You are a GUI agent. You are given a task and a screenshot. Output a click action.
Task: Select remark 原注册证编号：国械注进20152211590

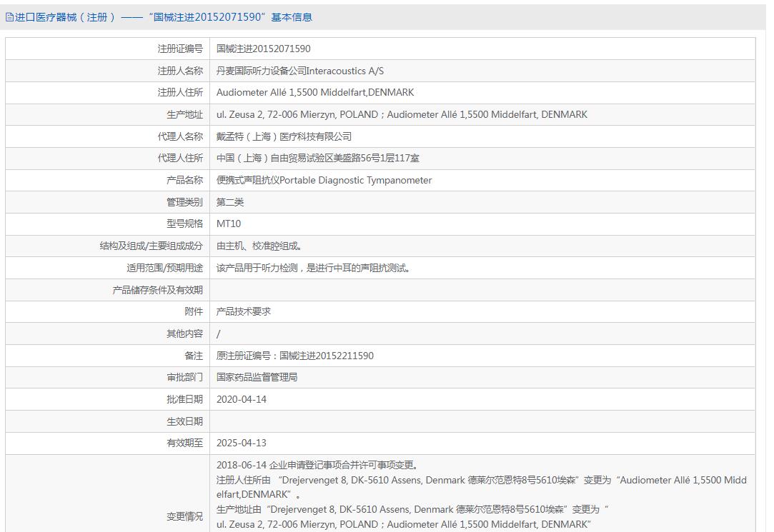[294, 356]
